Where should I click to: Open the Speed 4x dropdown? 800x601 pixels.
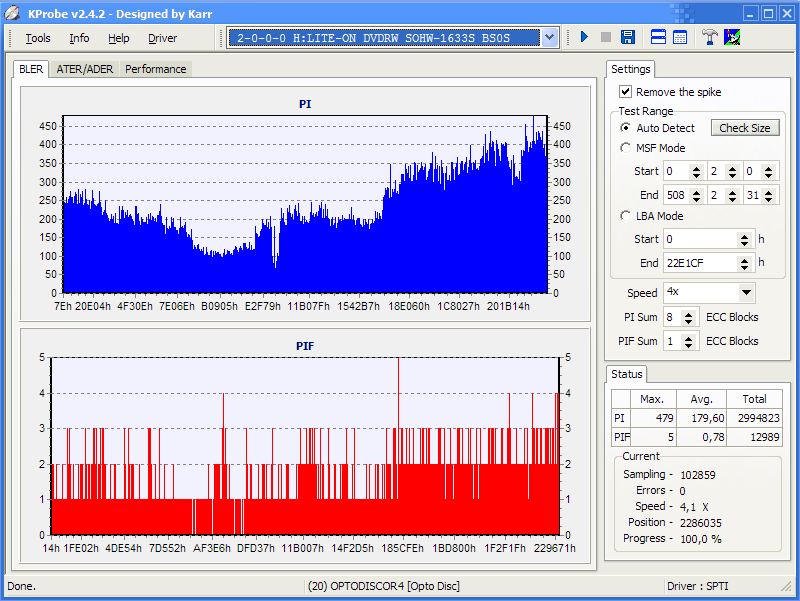pyautogui.click(x=746, y=292)
